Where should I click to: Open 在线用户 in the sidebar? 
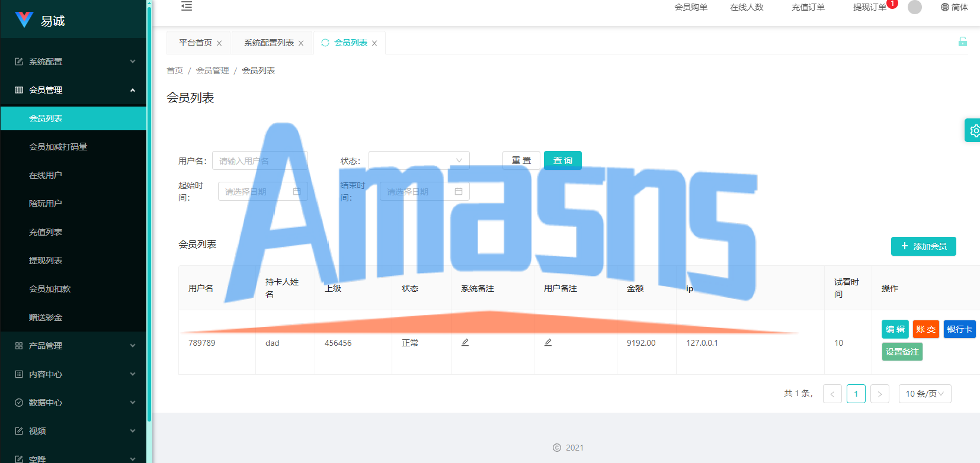tap(73, 175)
